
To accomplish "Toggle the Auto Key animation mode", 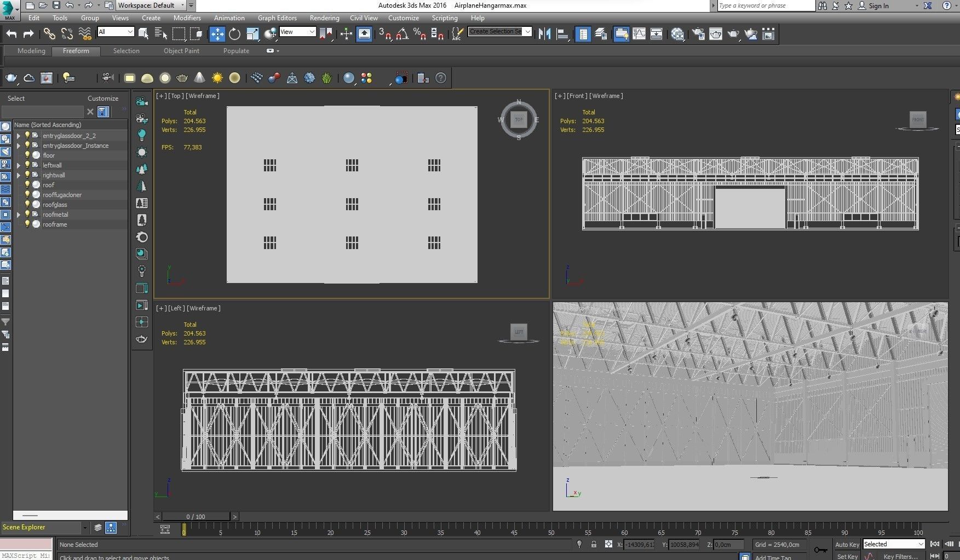I will [x=847, y=544].
